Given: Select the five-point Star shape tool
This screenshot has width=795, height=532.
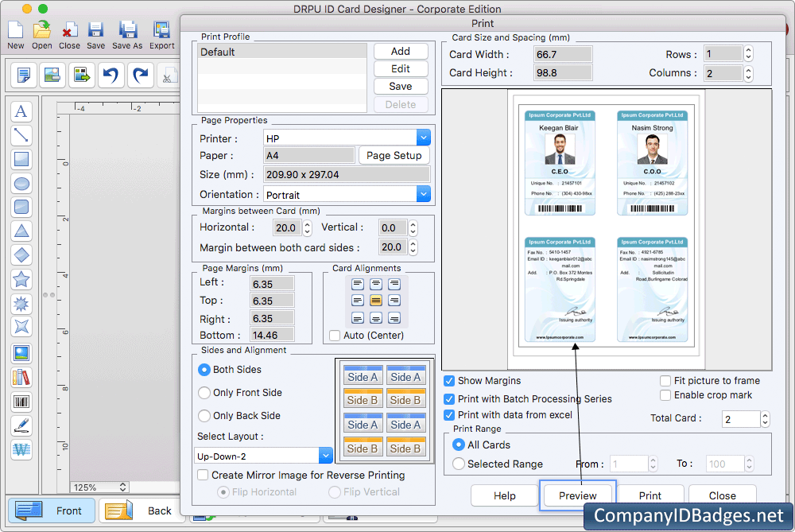Looking at the screenshot, I should pos(21,279).
